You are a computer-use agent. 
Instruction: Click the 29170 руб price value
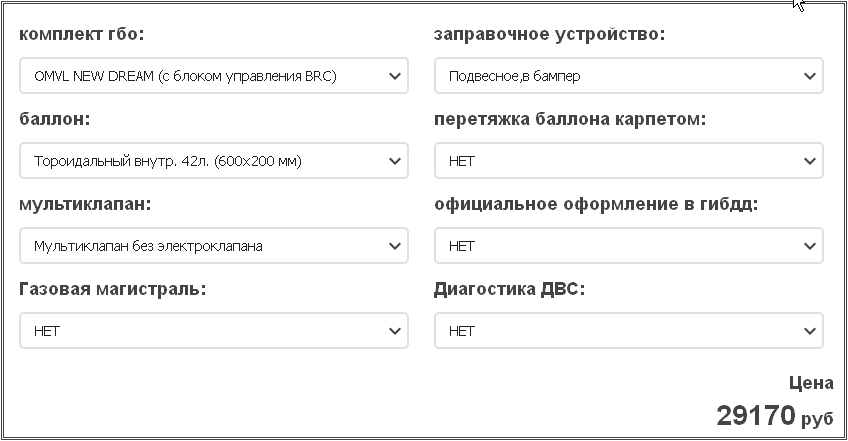pyautogui.click(x=774, y=416)
